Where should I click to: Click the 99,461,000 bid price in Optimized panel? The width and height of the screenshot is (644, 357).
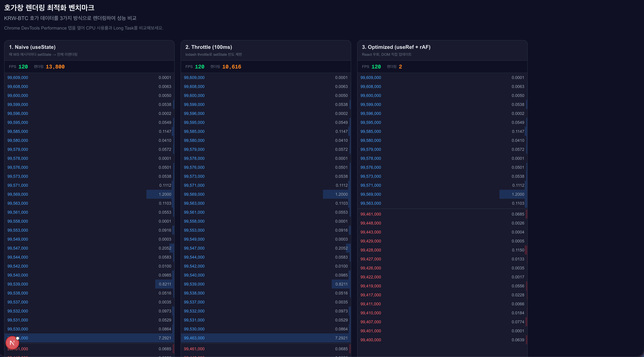click(x=370, y=214)
